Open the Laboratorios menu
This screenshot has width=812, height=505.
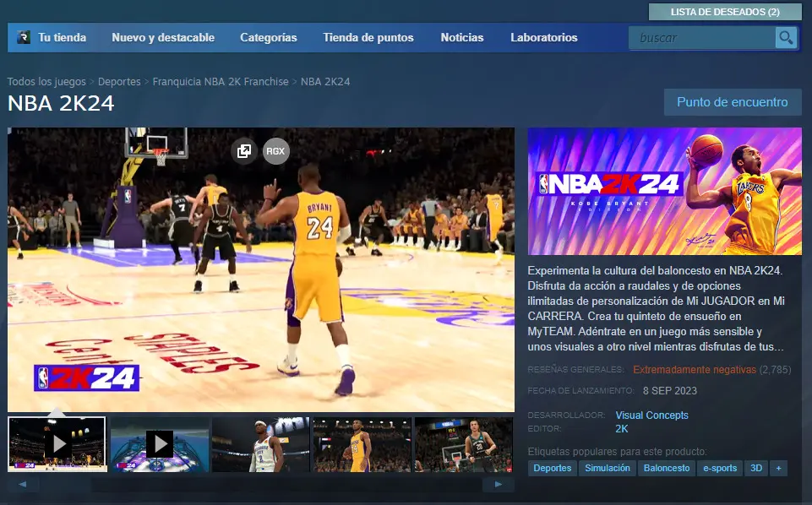(x=544, y=38)
